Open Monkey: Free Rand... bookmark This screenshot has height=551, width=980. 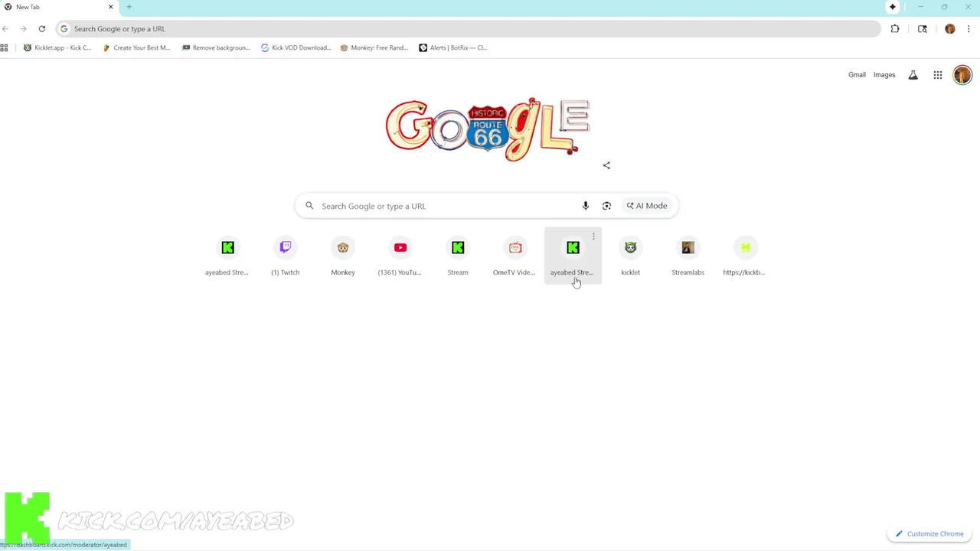(374, 47)
